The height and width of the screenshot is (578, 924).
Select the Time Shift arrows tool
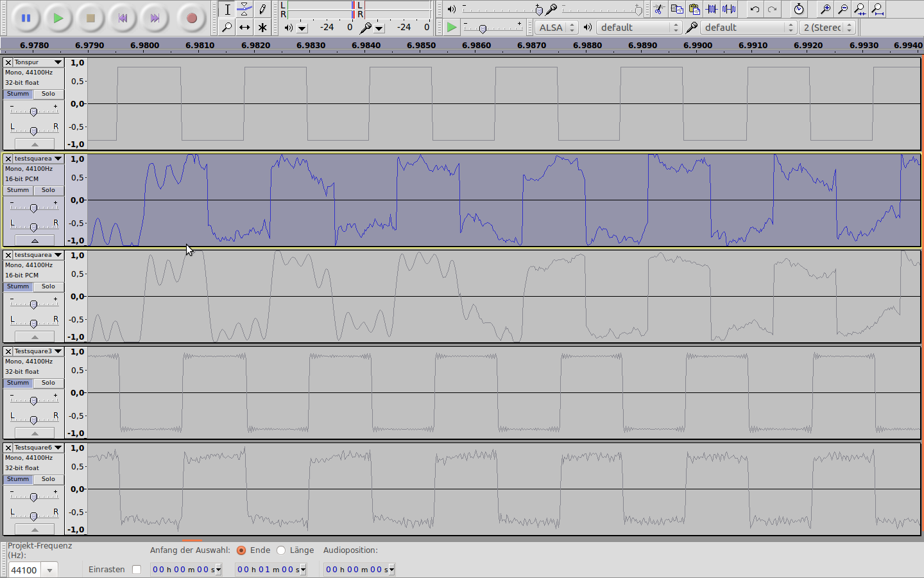pos(244,27)
